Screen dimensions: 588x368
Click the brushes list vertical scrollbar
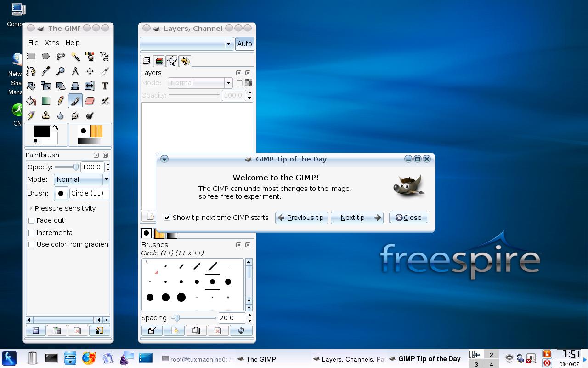point(249,284)
